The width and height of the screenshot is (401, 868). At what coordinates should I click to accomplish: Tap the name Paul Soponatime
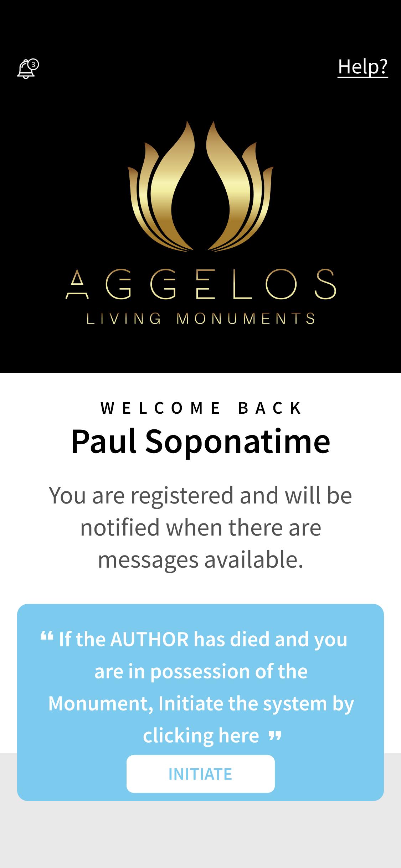click(201, 441)
